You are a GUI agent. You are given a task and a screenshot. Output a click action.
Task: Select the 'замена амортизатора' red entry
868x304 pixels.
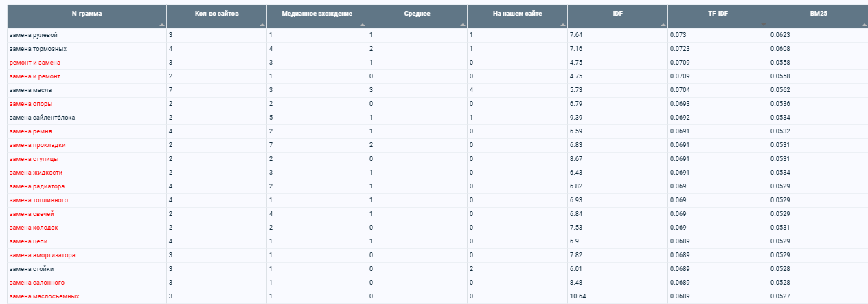coord(43,255)
